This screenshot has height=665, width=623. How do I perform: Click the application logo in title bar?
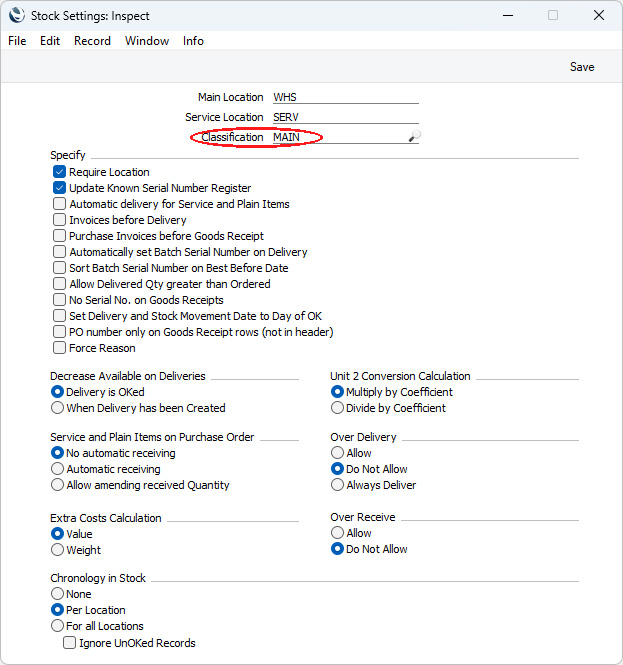(17, 16)
